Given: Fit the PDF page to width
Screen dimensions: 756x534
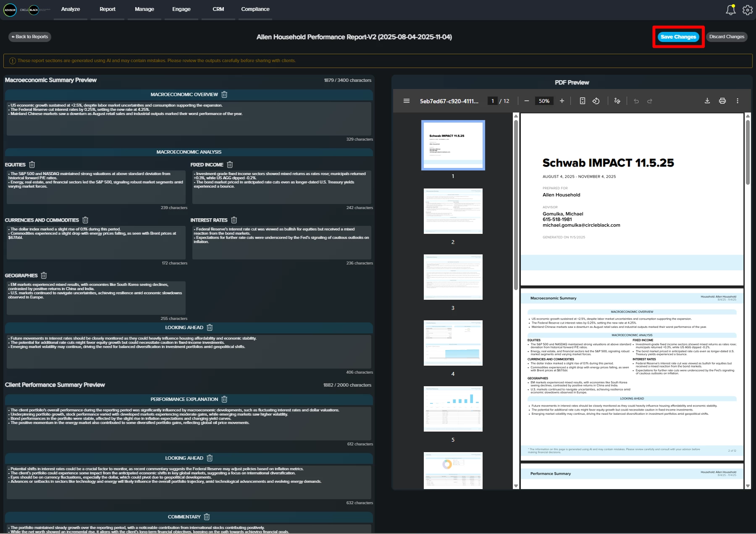Looking at the screenshot, I should click(583, 101).
